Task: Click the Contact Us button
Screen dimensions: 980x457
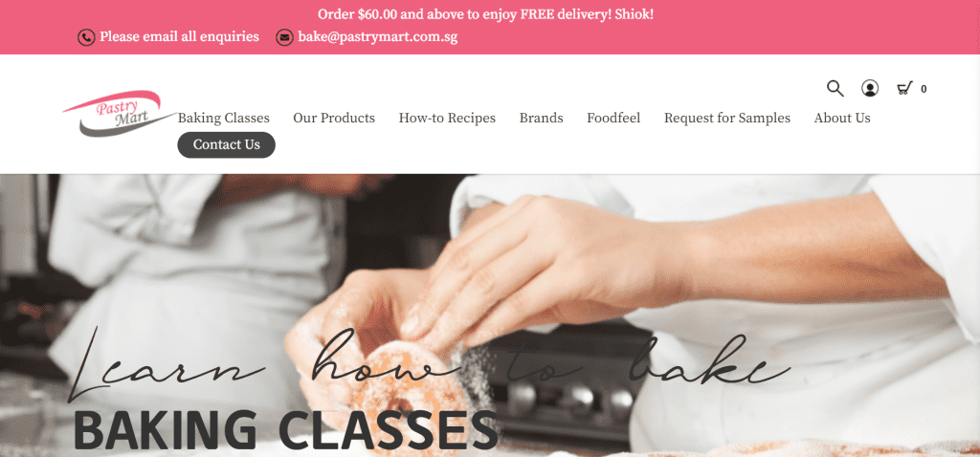Action: tap(226, 144)
